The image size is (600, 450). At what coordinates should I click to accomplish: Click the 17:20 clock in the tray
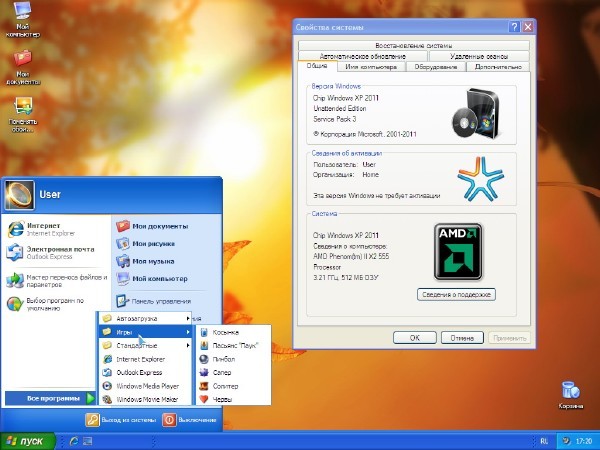tap(584, 441)
